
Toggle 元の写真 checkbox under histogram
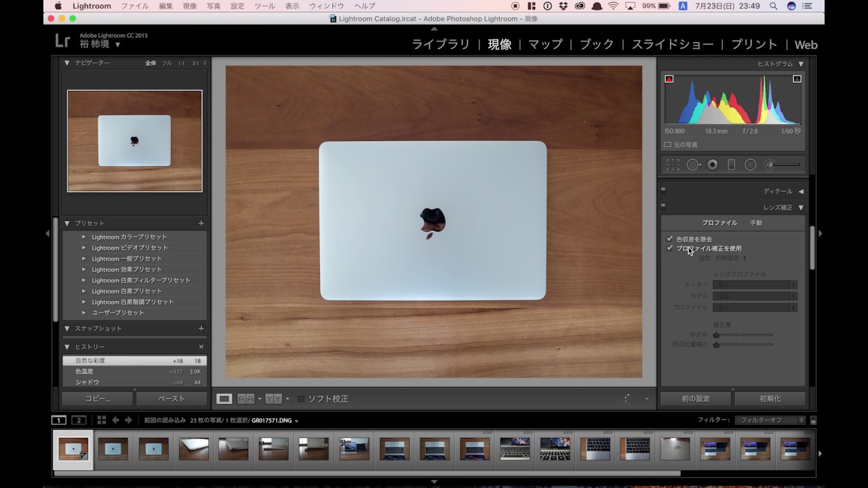click(667, 144)
